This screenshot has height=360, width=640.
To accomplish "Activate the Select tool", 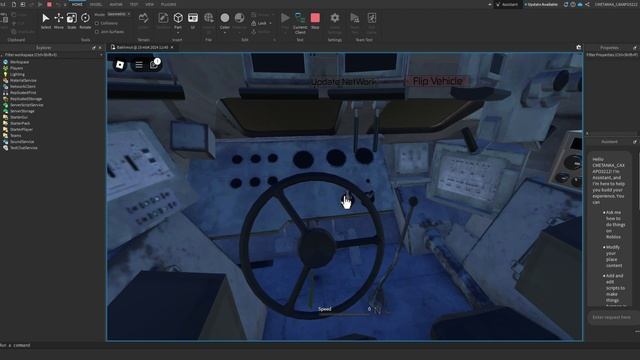I will click(x=46, y=20).
